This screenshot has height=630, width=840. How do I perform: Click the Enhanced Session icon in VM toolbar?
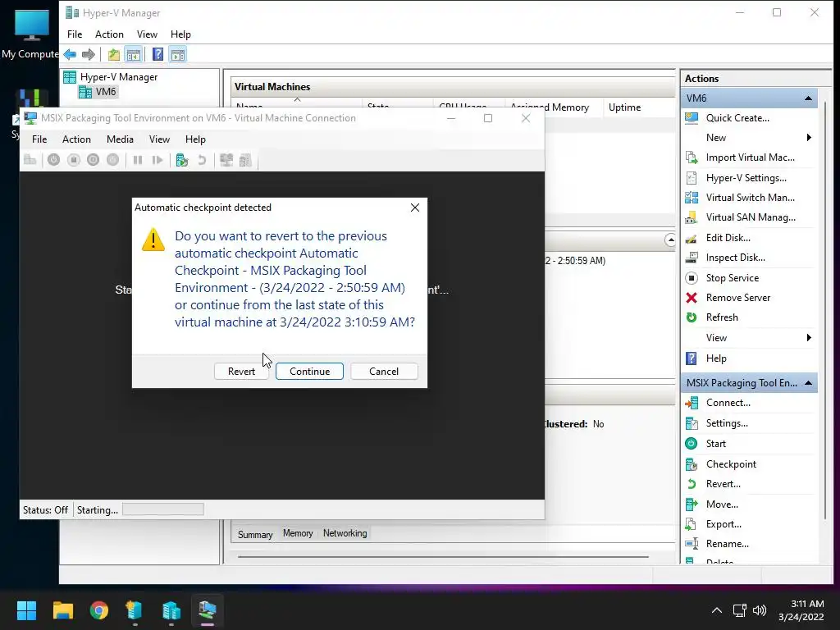[x=226, y=160]
